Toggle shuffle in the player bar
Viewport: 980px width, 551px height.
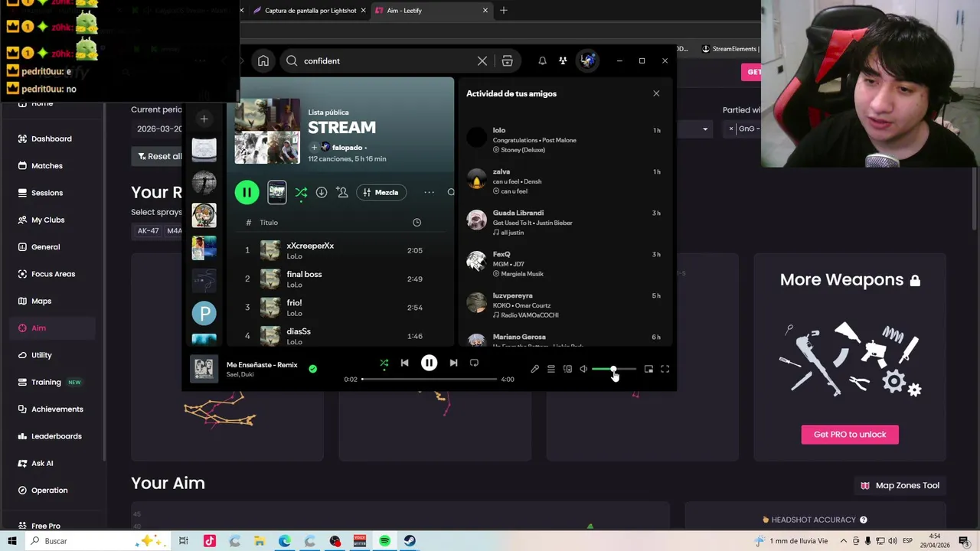click(384, 363)
